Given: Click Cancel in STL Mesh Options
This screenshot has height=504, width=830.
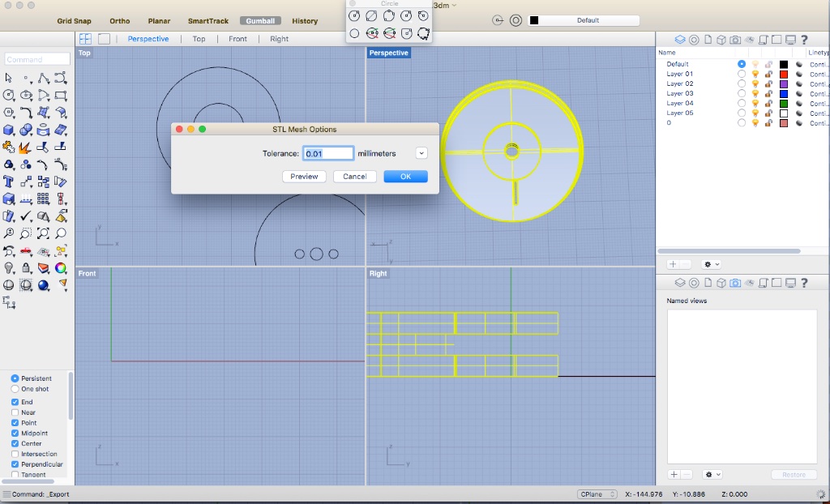Looking at the screenshot, I should (355, 177).
